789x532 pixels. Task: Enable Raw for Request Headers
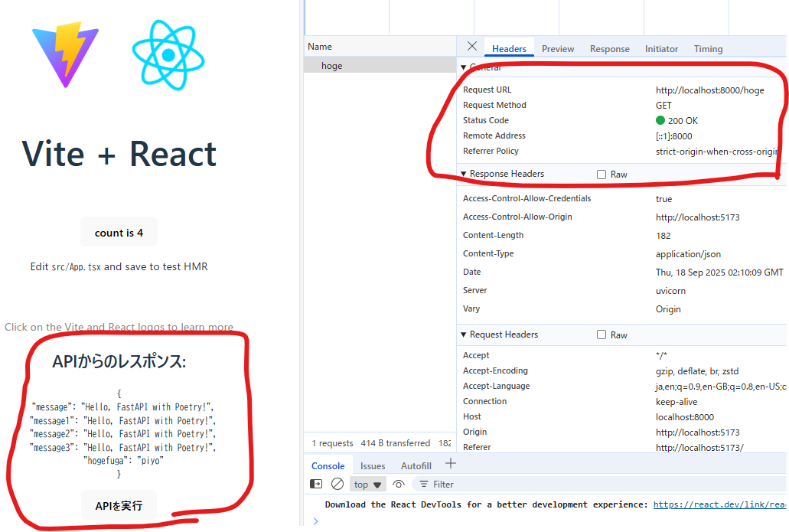point(602,335)
